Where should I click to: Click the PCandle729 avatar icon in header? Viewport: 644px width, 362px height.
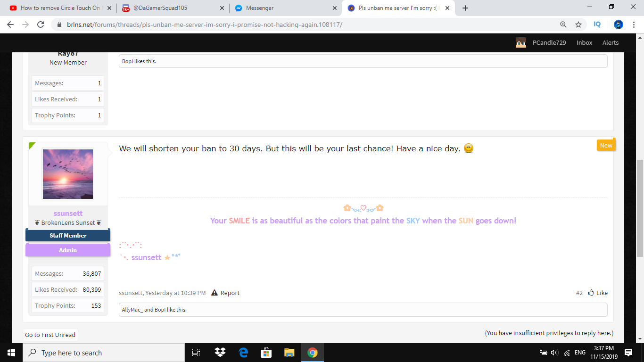coord(520,42)
